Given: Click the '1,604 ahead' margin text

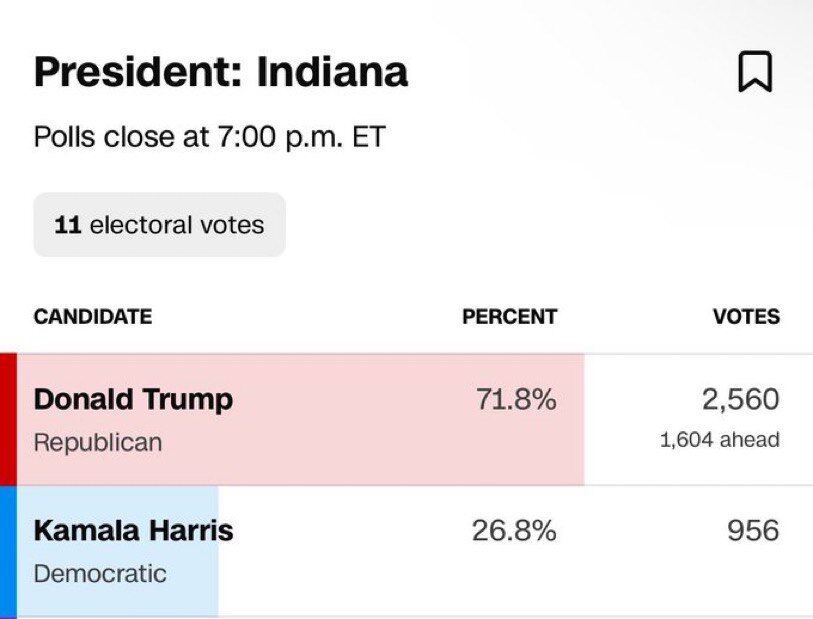Looking at the screenshot, I should pyautogui.click(x=719, y=440).
